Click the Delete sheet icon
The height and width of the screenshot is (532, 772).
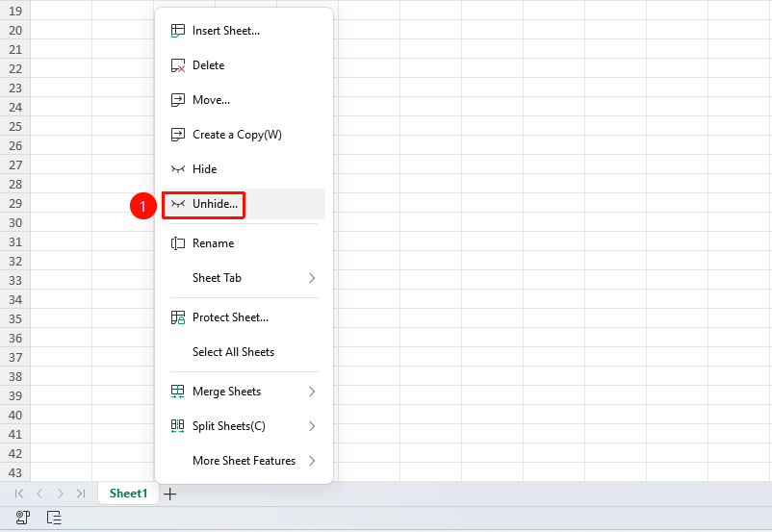[178, 65]
